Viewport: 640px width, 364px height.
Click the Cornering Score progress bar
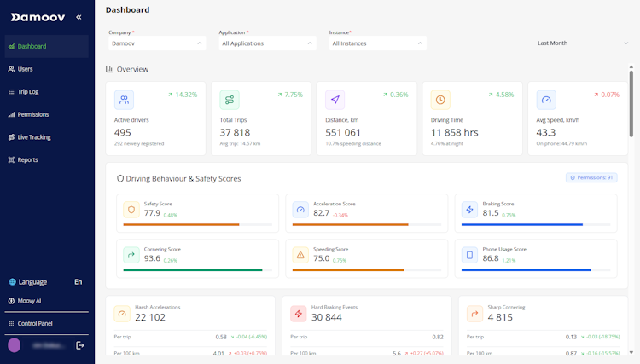click(198, 270)
